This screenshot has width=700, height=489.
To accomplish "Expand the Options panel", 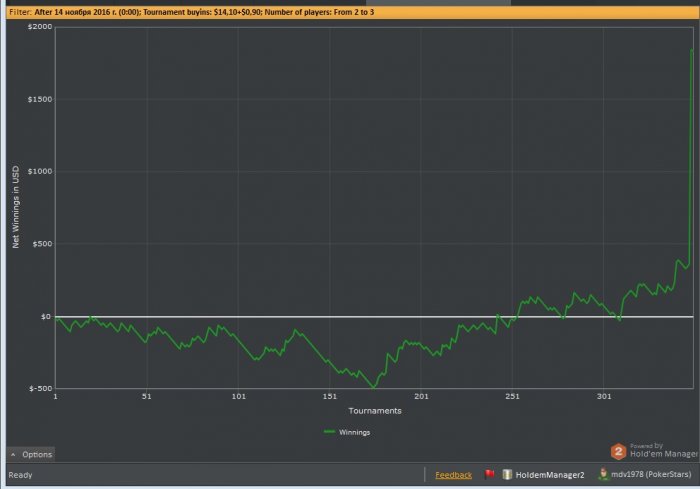I will (31, 454).
